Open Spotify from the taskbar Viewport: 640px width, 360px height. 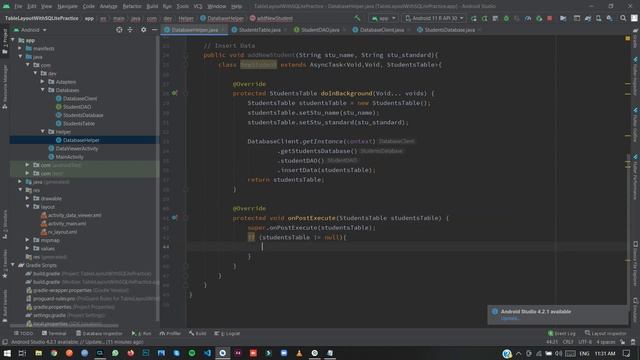click(x=192, y=353)
